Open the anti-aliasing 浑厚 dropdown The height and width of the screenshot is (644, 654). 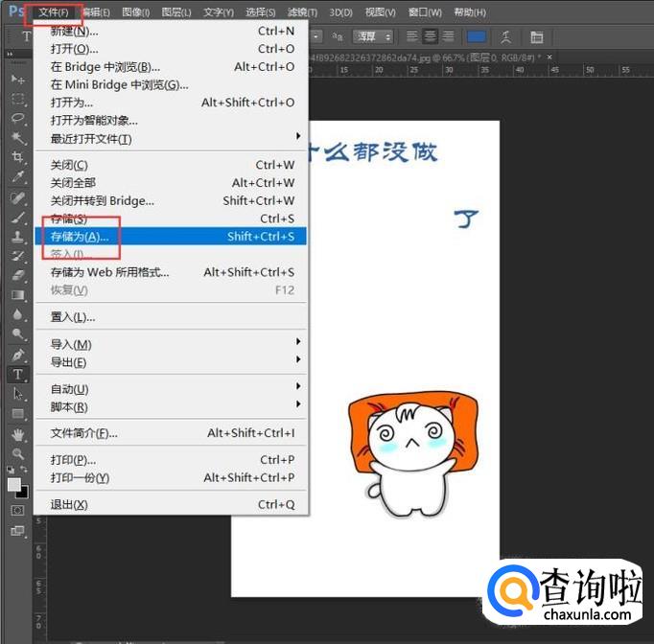[x=373, y=36]
